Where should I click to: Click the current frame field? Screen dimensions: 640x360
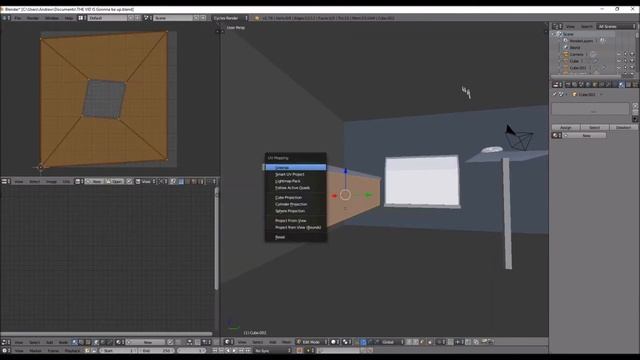pos(191,351)
